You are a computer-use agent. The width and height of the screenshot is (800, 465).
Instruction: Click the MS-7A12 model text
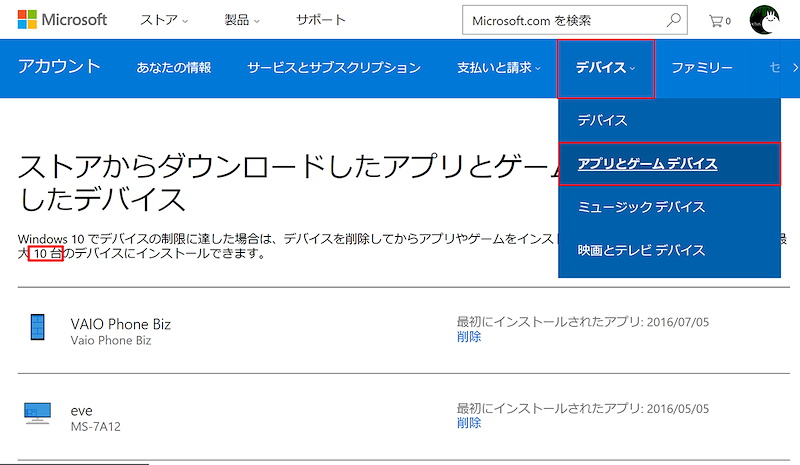pyautogui.click(x=95, y=427)
